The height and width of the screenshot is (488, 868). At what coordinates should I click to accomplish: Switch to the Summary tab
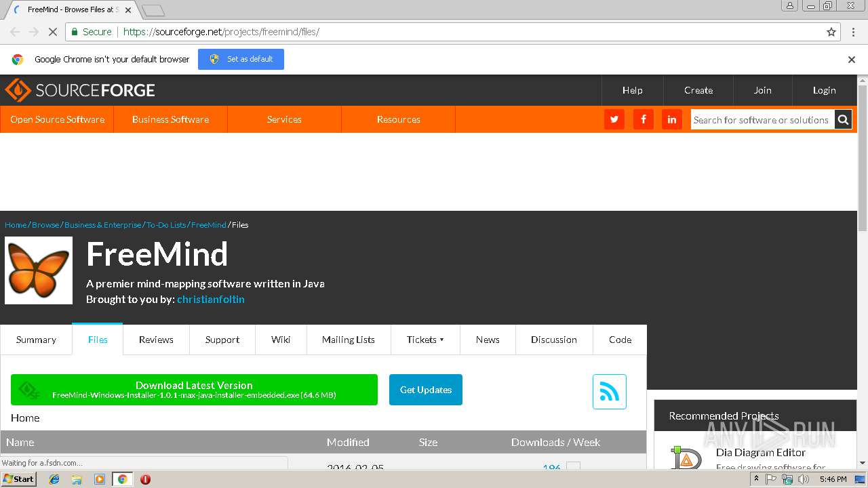36,340
